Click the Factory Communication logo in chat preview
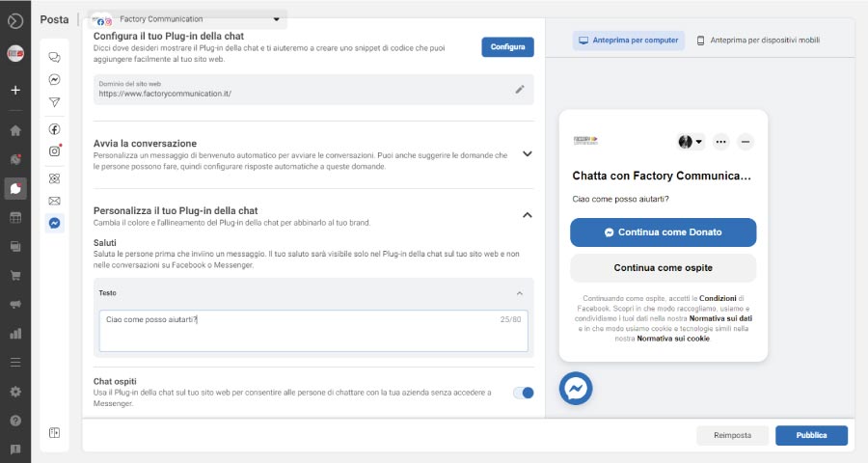This screenshot has width=868, height=463. 585,141
